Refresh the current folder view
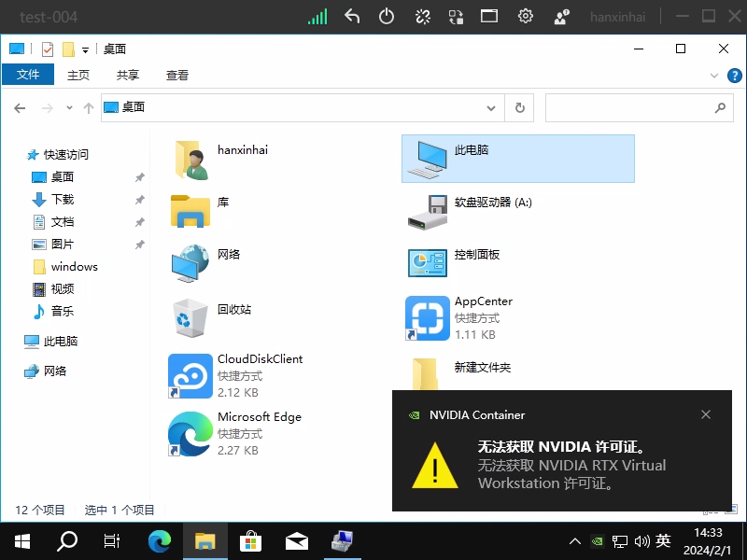The width and height of the screenshot is (747, 560). tap(520, 108)
